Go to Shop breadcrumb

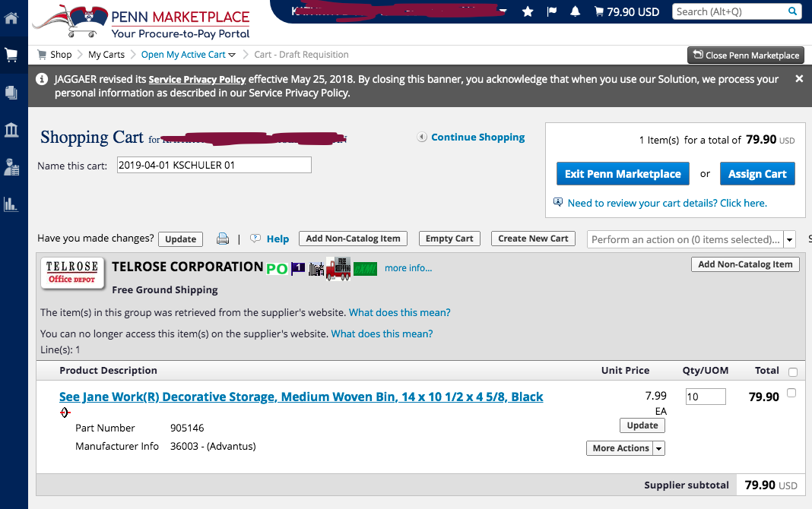pyautogui.click(x=61, y=54)
